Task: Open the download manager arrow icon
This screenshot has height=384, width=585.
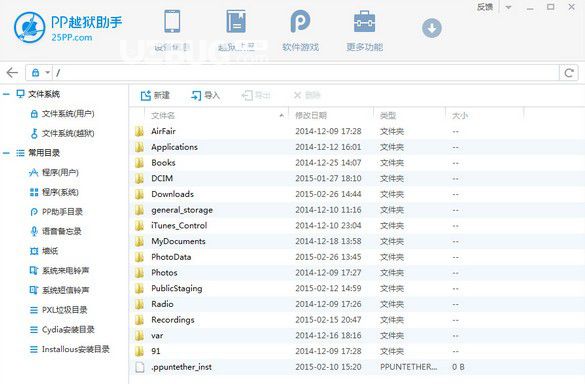Action: coord(432,28)
